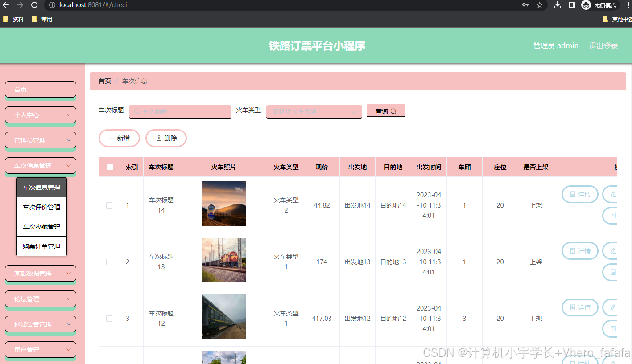The height and width of the screenshot is (364, 632).
Task: Check the row checkbox for 车次标题13
Action: point(109,262)
